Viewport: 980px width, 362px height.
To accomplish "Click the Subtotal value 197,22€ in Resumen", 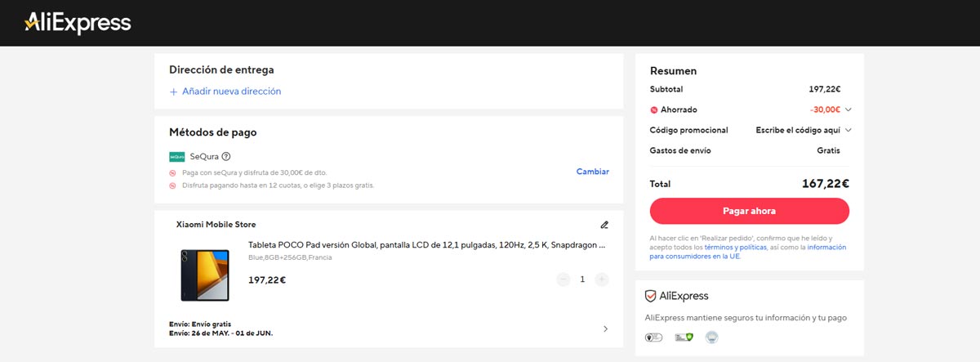I will (x=825, y=89).
